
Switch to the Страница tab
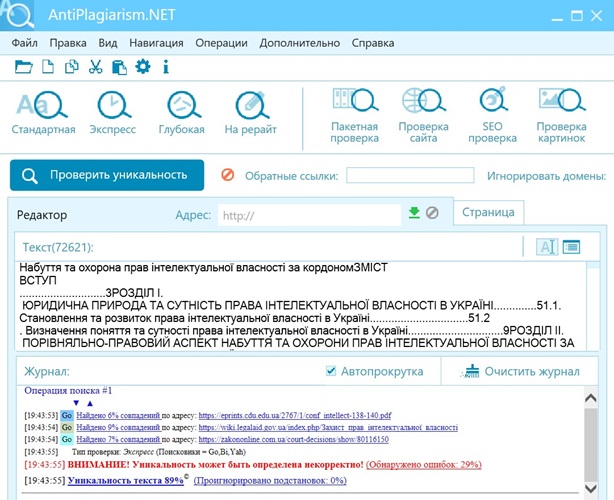[x=488, y=212]
